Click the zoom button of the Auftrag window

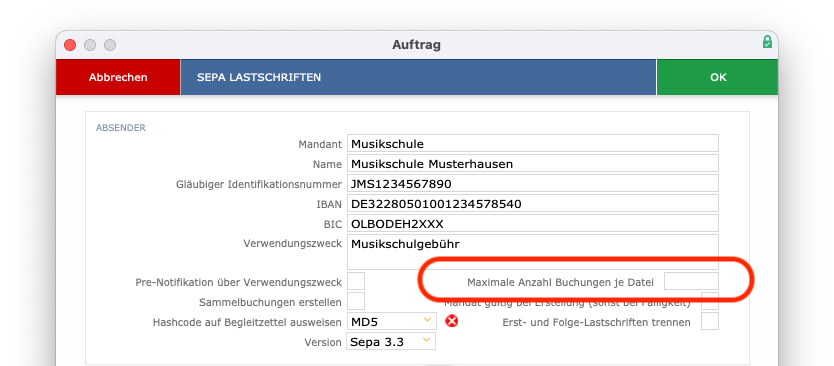[x=110, y=45]
